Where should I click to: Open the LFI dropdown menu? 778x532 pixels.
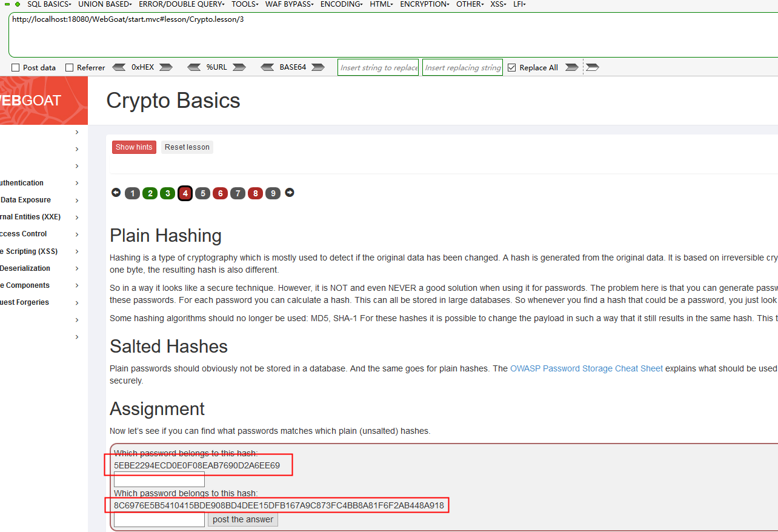click(x=519, y=4)
